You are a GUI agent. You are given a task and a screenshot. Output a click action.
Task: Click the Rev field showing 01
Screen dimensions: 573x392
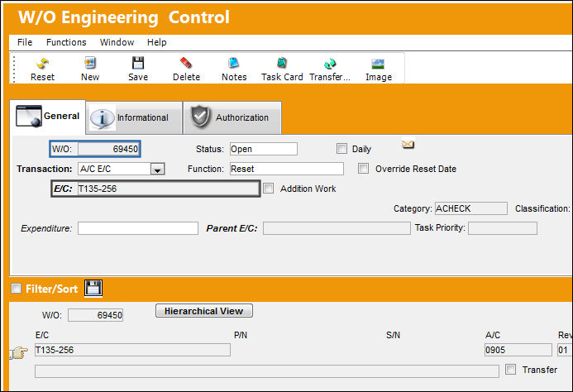[565, 350]
